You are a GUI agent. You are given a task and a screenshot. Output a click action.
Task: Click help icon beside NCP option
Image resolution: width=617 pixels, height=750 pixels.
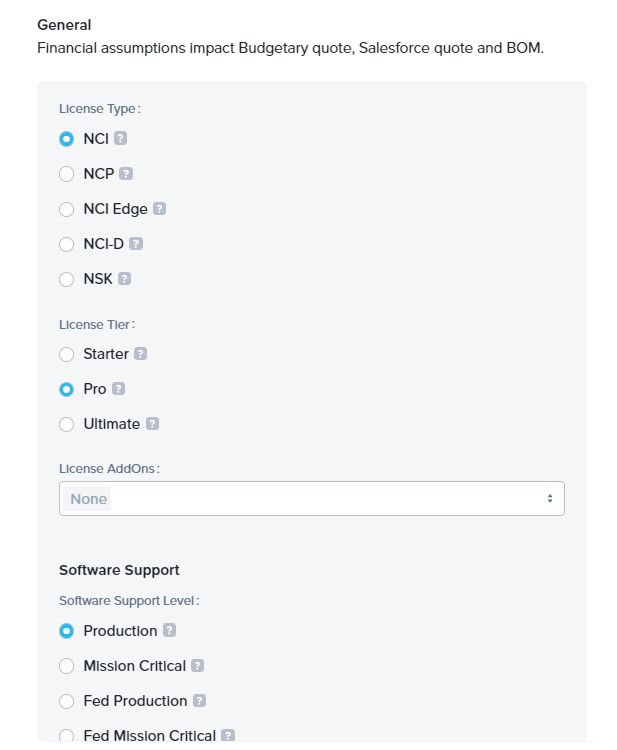click(126, 174)
